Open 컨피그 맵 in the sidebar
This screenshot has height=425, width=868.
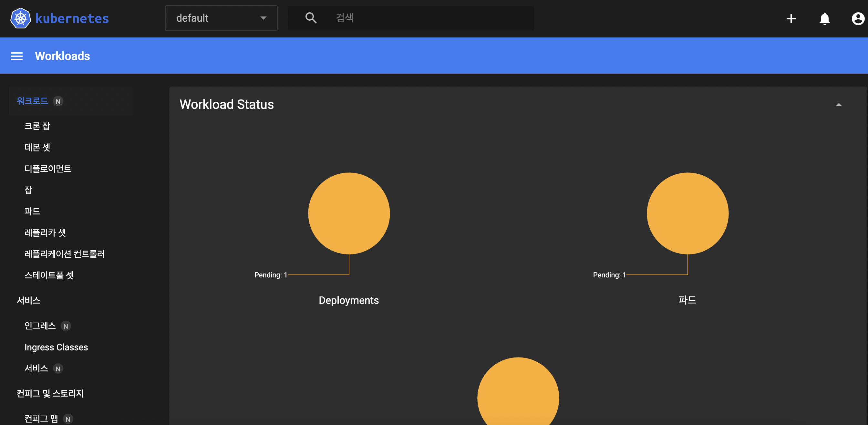(x=41, y=419)
